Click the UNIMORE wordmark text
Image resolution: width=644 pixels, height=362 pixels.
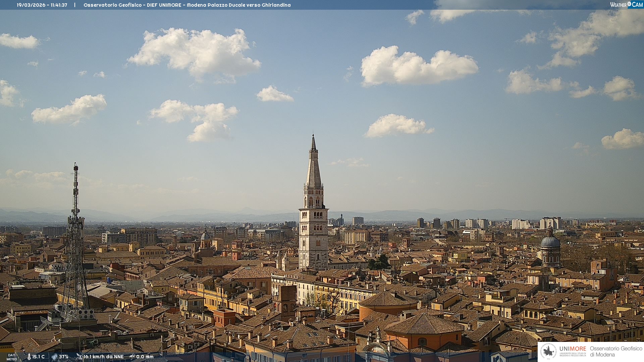tap(573, 349)
